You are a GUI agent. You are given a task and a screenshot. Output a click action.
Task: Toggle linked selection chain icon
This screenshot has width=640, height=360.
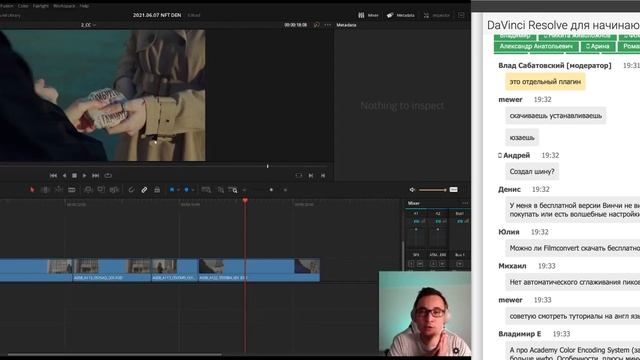point(144,190)
